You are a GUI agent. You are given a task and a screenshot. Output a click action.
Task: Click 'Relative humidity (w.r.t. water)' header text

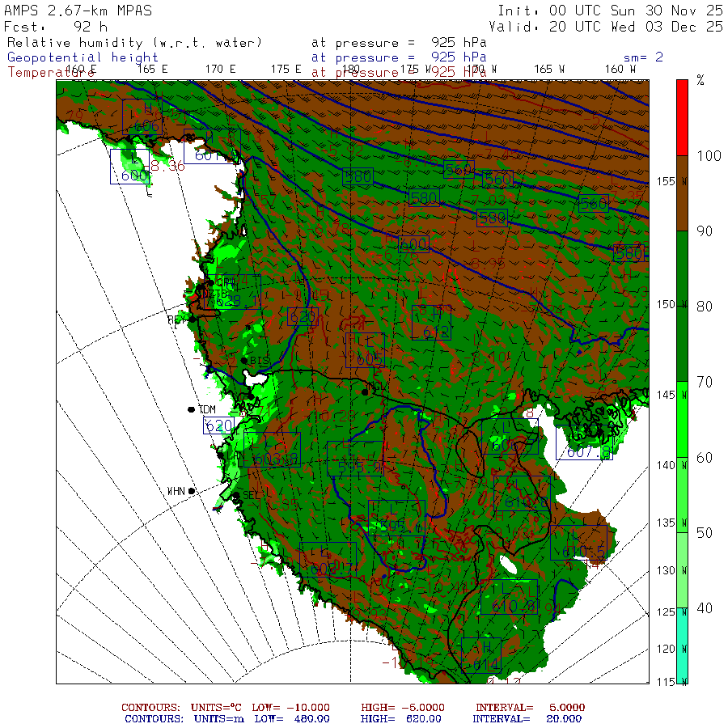click(x=135, y=43)
